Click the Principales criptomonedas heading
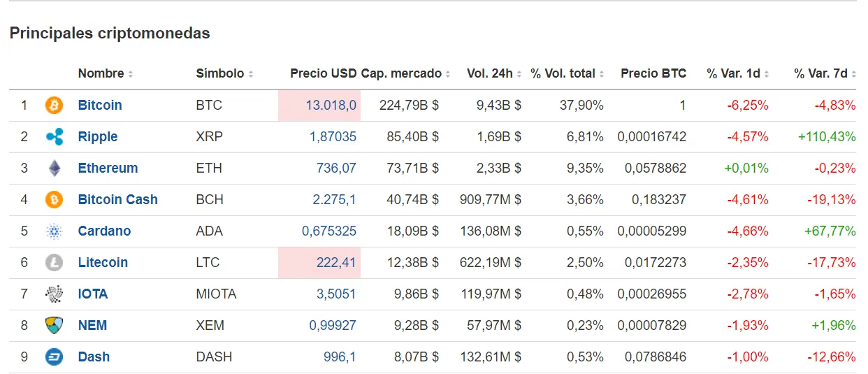The image size is (868, 374). pos(110,33)
